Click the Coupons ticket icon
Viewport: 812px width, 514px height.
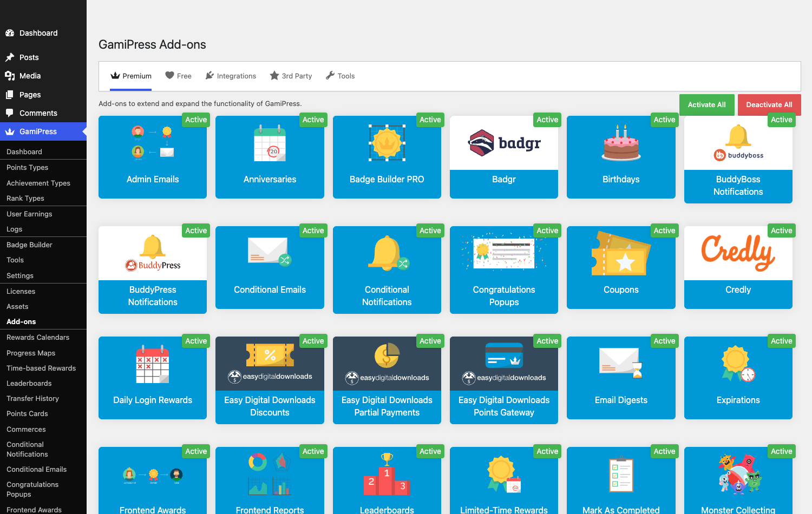621,253
